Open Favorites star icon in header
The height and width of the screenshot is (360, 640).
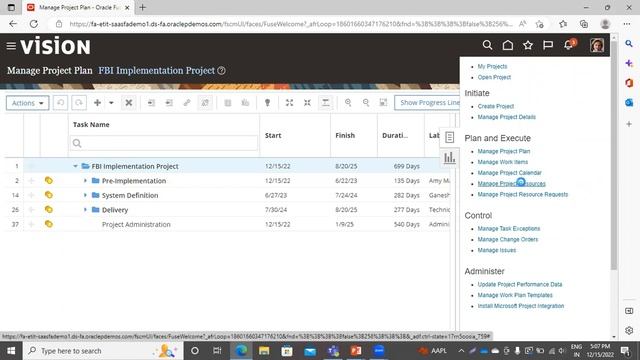click(528, 45)
